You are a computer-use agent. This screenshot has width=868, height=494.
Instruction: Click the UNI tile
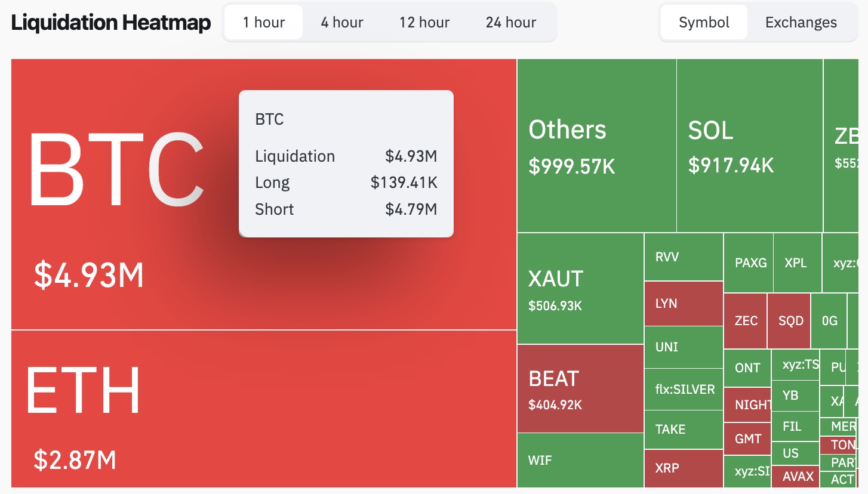pyautogui.click(x=684, y=347)
